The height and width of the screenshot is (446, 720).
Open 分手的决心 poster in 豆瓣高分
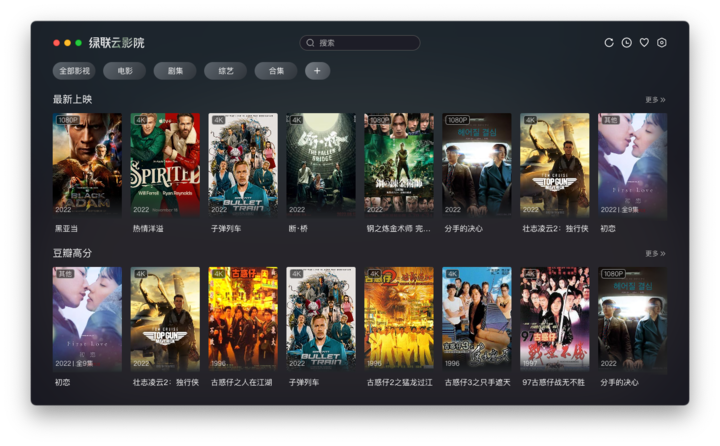coord(633,319)
